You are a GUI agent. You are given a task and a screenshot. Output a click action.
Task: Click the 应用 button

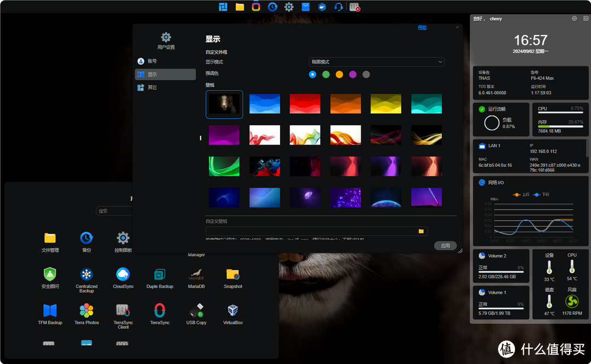point(445,246)
